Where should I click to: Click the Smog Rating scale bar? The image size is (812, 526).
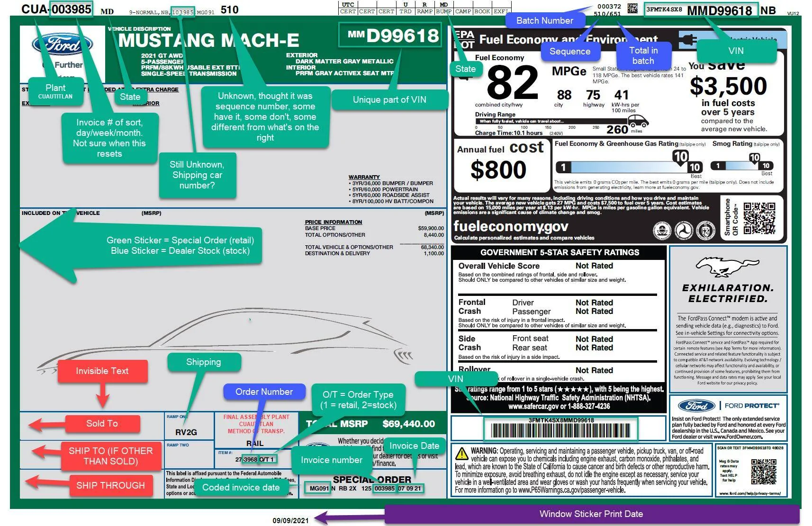point(742,166)
